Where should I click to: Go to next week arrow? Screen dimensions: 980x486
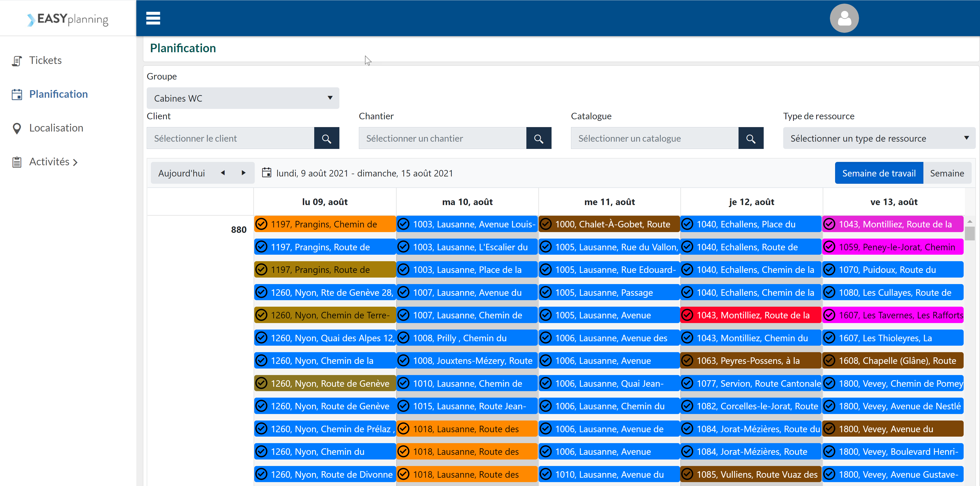coord(244,173)
